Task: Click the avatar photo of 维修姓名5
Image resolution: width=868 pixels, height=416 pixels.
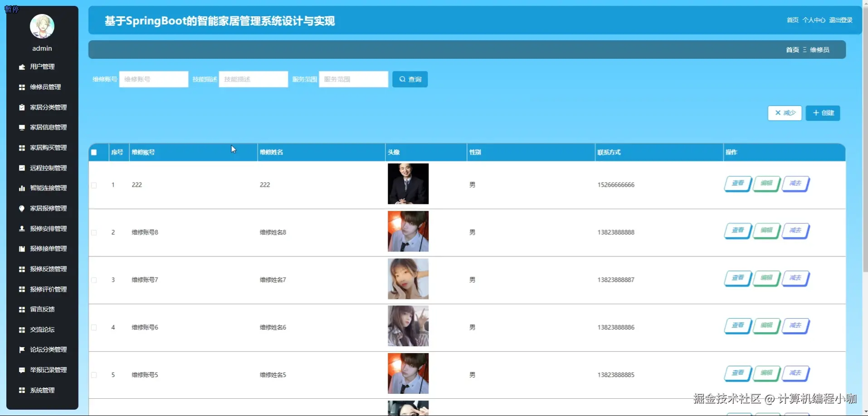Action: pyautogui.click(x=408, y=374)
